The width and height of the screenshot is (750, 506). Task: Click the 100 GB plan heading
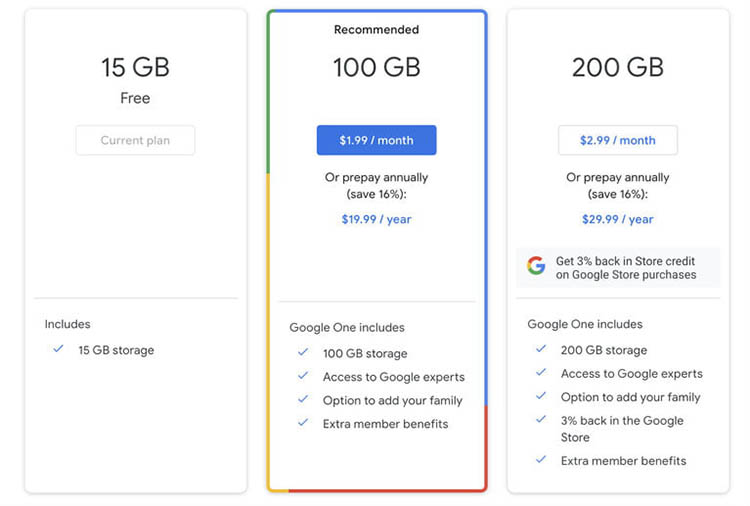[x=376, y=67]
